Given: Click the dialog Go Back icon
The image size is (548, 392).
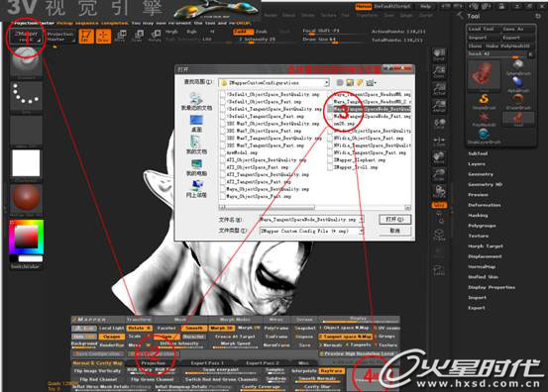Looking at the screenshot, I should (339, 83).
